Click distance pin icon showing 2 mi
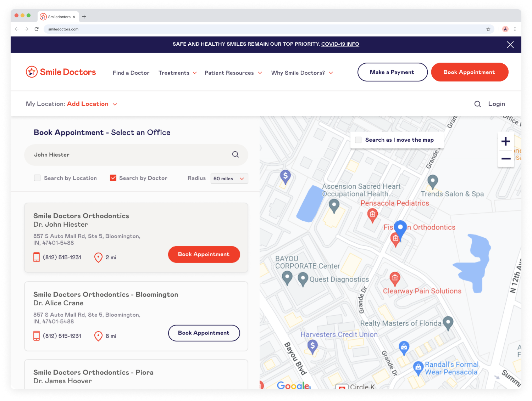Image resolution: width=532 pixels, height=401 pixels. pos(98,258)
